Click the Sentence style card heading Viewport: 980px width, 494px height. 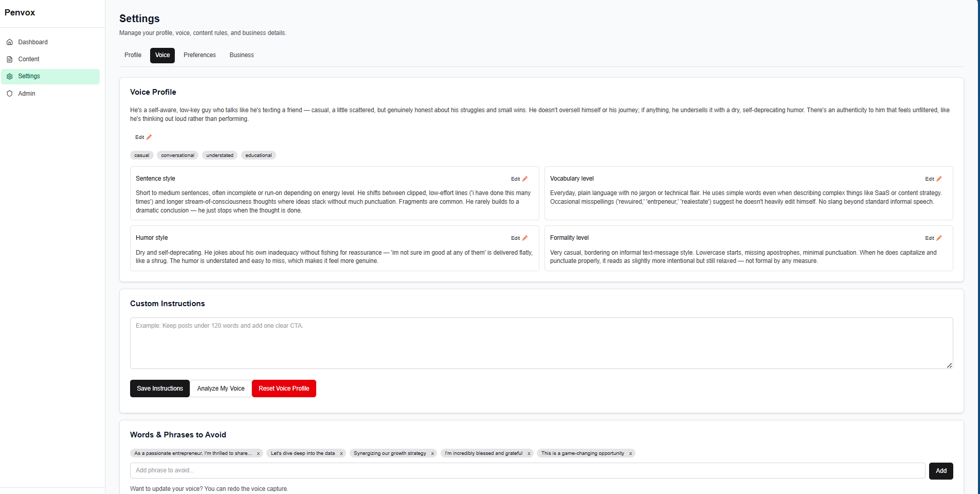[155, 179]
